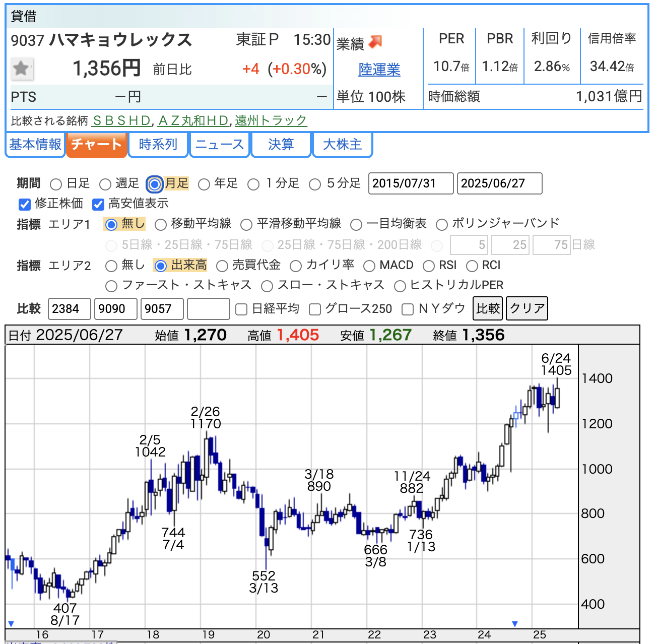The height and width of the screenshot is (644, 656).
Task: Open the 決算 tab
Action: pyautogui.click(x=281, y=145)
